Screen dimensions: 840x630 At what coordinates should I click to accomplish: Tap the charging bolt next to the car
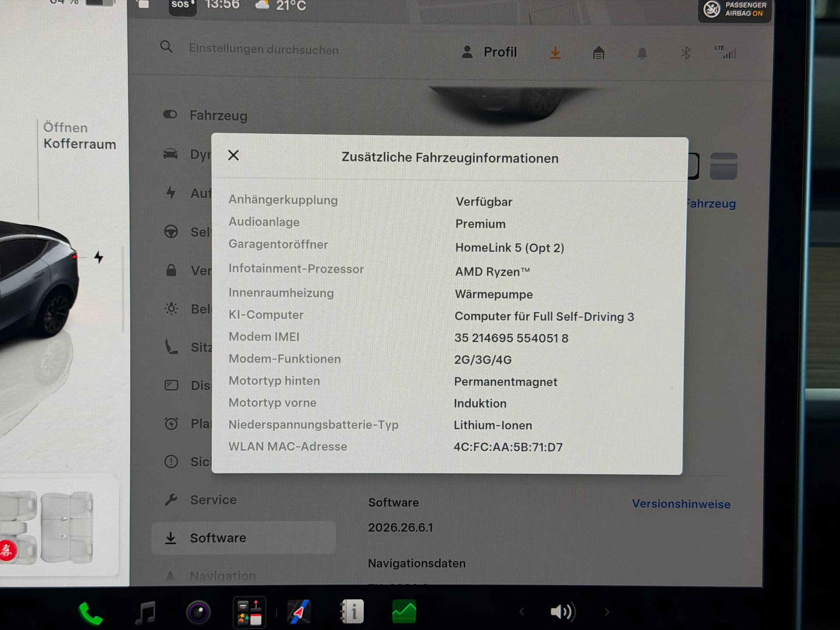click(x=99, y=257)
